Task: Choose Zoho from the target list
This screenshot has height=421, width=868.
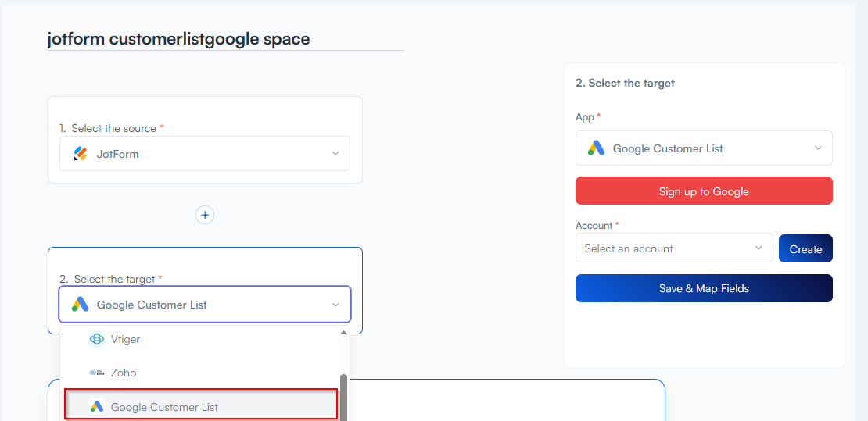Action: point(124,373)
